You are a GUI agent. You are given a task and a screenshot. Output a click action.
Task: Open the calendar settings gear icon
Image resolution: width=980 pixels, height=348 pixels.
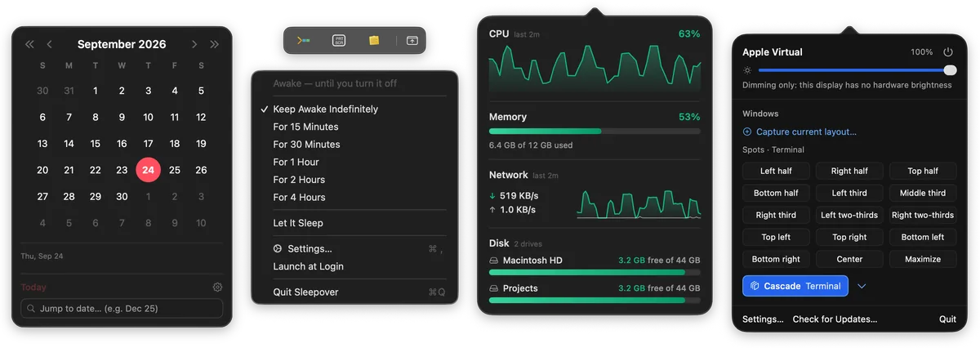point(217,288)
